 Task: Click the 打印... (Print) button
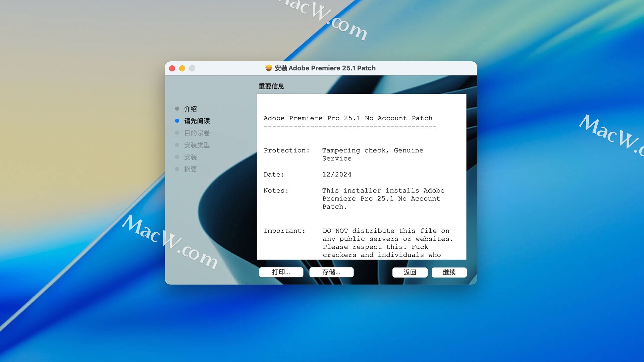[281, 272]
